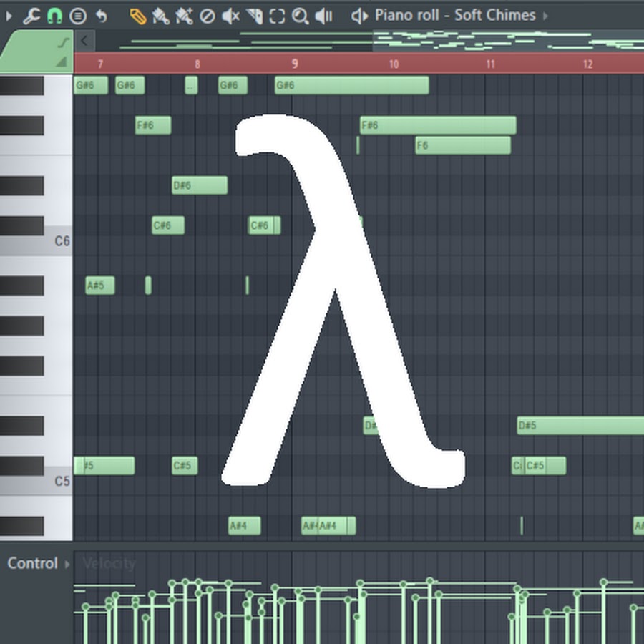Screen dimensions: 644x644
Task: Select the C#5 note before bar 8
Action: pyautogui.click(x=185, y=466)
